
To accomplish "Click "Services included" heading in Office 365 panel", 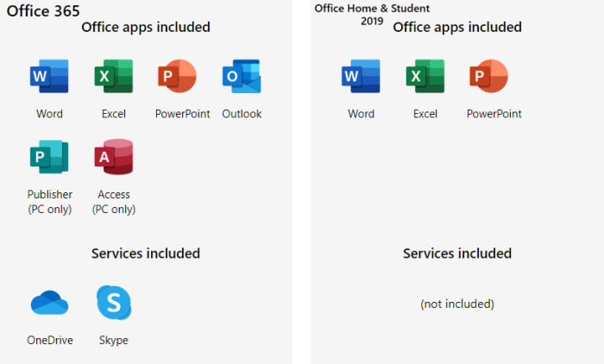I will (x=146, y=254).
